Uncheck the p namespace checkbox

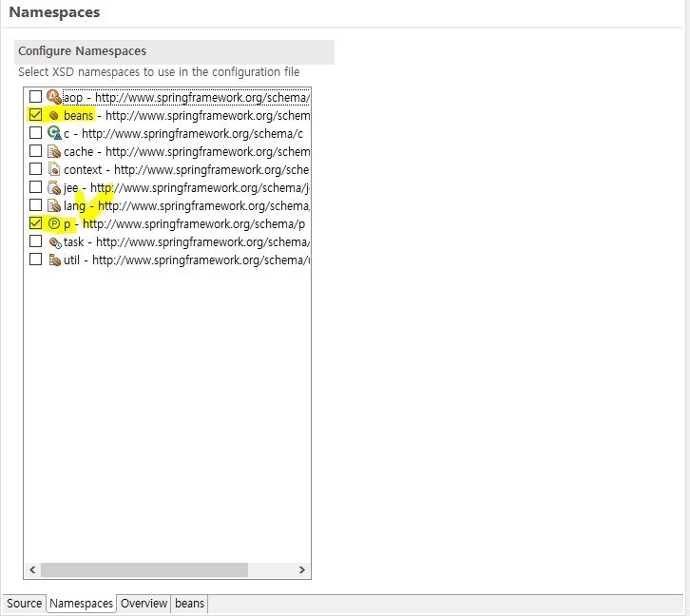pos(36,223)
